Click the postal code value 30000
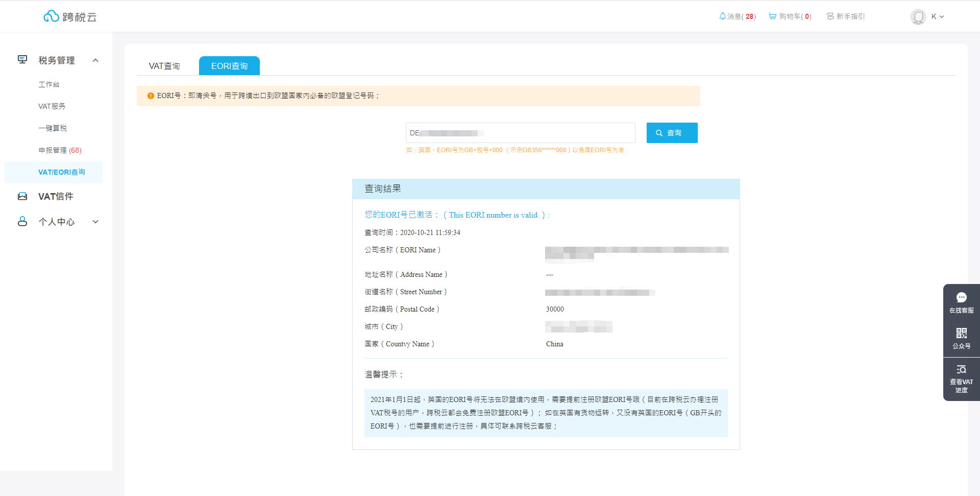The width and height of the screenshot is (980, 496). click(555, 309)
